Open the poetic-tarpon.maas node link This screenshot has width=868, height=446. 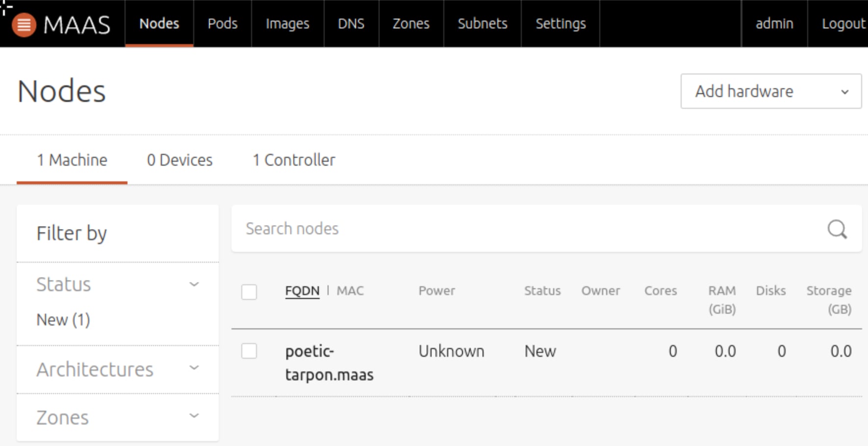329,363
